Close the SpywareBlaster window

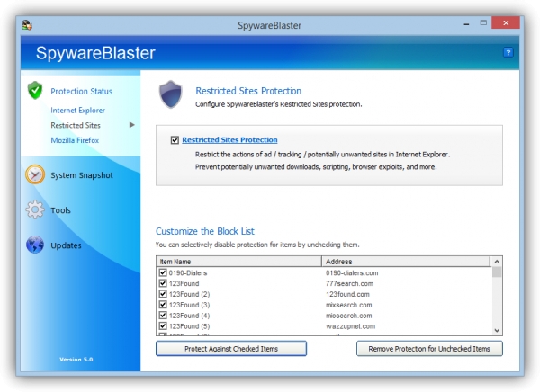click(x=506, y=23)
